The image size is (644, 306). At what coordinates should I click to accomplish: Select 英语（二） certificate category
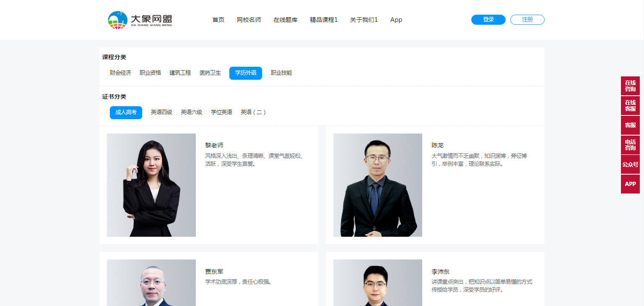pyautogui.click(x=253, y=112)
